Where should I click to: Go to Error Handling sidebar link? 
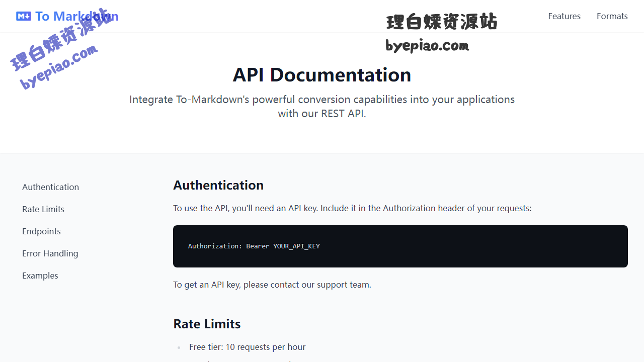[50, 253]
